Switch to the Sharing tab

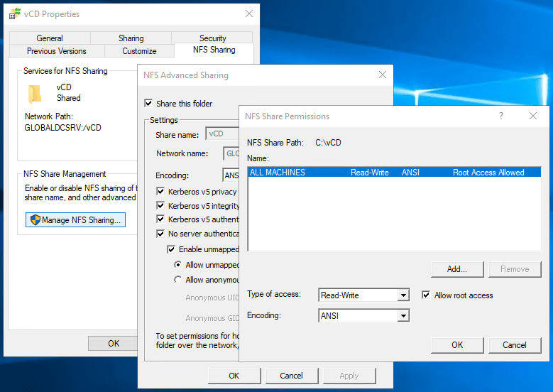(x=131, y=38)
